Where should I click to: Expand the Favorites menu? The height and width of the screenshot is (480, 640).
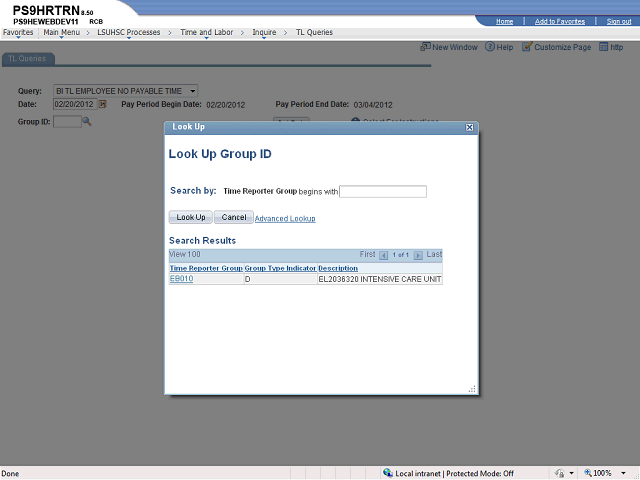[18, 33]
